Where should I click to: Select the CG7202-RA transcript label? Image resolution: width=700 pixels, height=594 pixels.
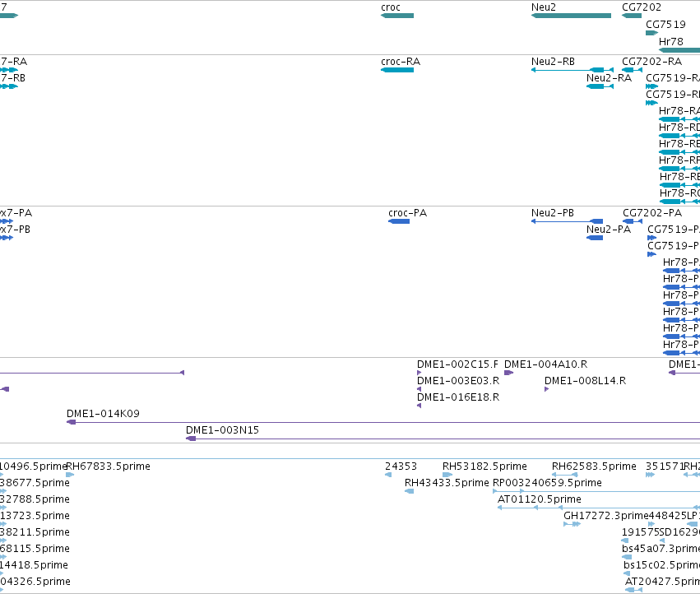(x=651, y=62)
